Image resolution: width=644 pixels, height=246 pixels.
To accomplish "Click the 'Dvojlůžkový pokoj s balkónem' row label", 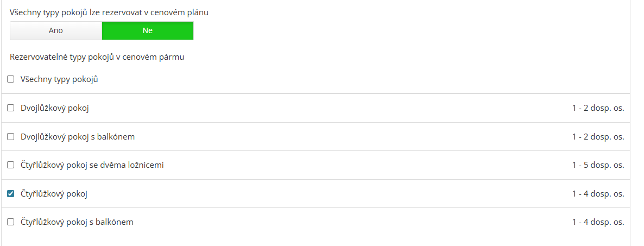I will point(78,137).
